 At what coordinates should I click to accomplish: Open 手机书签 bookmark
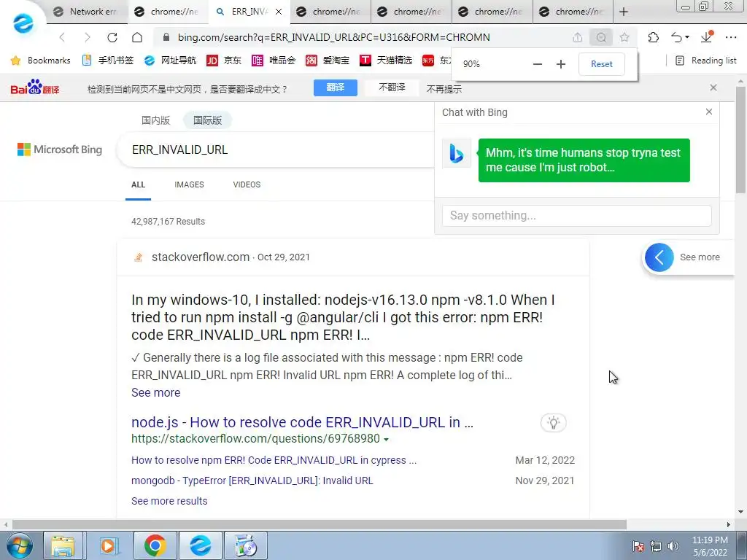(x=108, y=61)
